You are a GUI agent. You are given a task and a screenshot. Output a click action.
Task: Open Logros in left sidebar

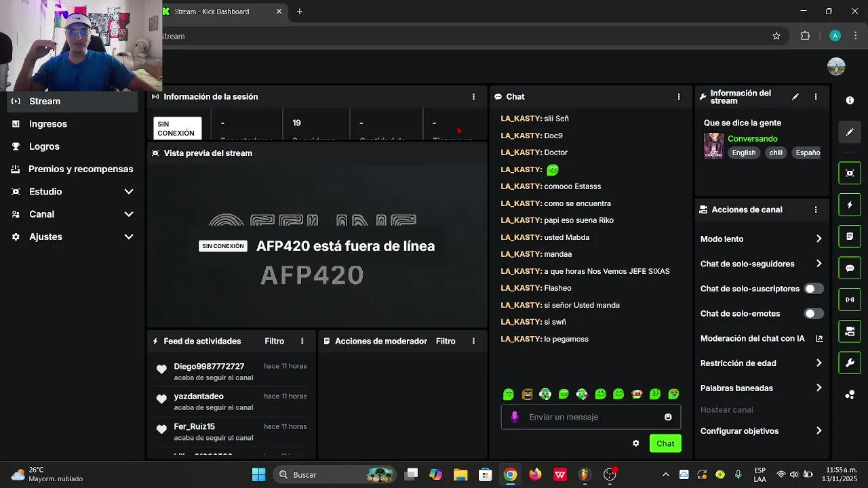tap(73, 146)
